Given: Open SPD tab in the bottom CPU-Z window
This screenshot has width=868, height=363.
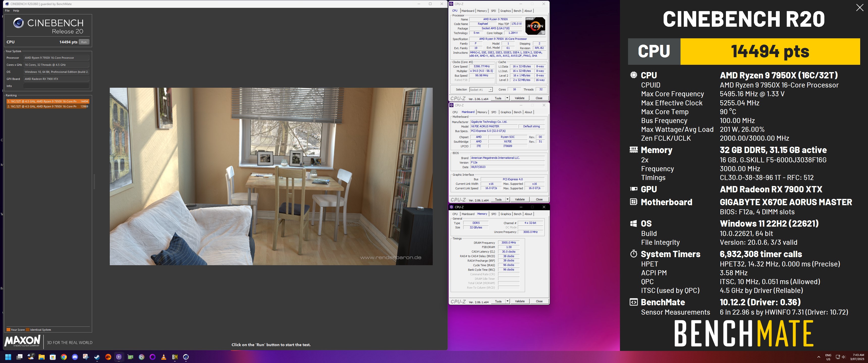Looking at the screenshot, I should [x=494, y=214].
